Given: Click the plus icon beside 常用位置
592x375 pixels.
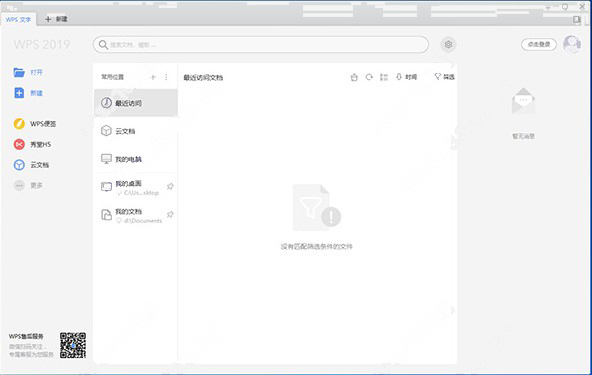Looking at the screenshot, I should click(x=153, y=77).
